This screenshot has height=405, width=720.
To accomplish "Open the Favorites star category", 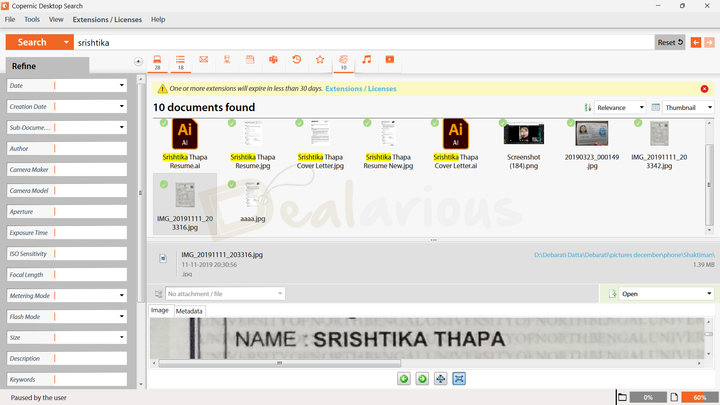I will click(320, 60).
